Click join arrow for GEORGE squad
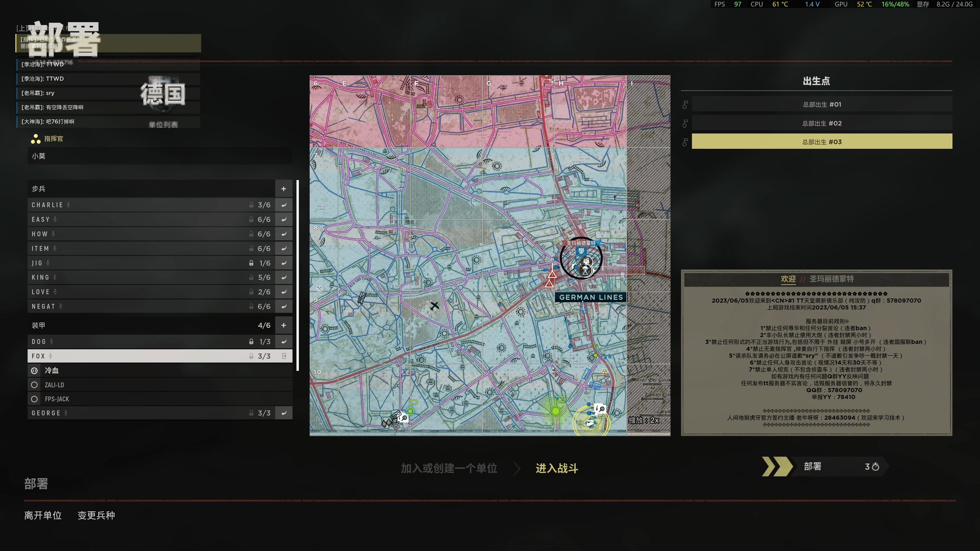 click(x=284, y=413)
